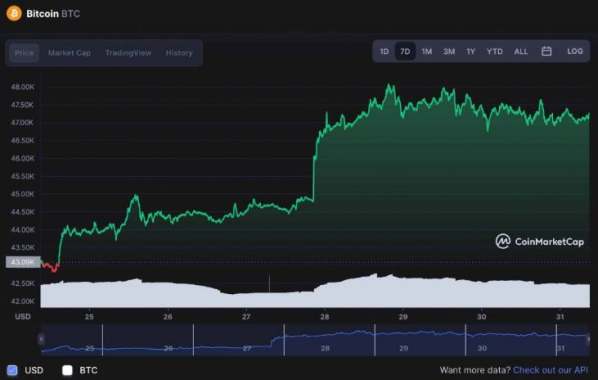
Task: Select the 1D time range
Action: tap(384, 51)
